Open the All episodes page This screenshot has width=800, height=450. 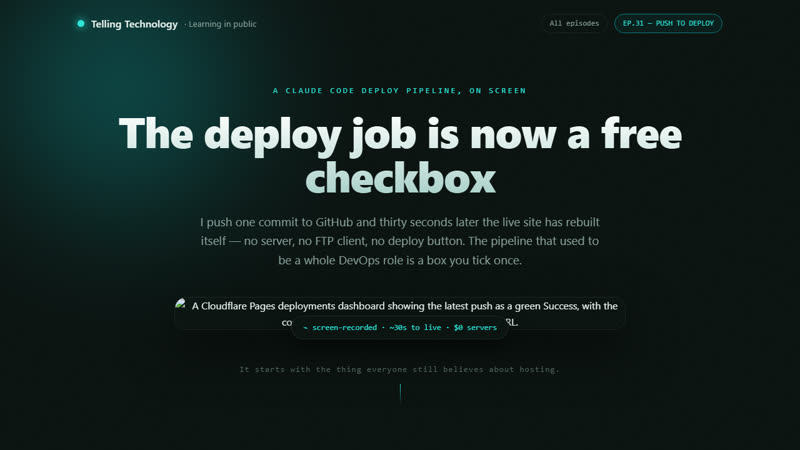coord(574,23)
